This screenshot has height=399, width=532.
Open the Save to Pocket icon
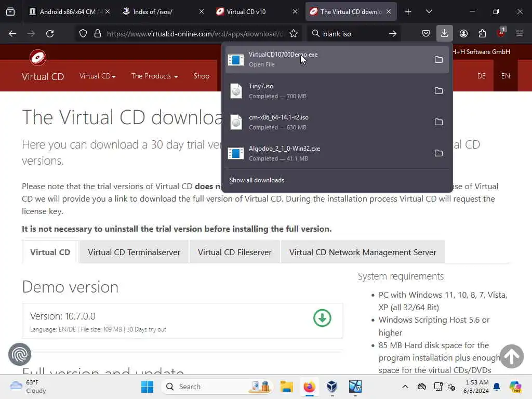(426, 34)
